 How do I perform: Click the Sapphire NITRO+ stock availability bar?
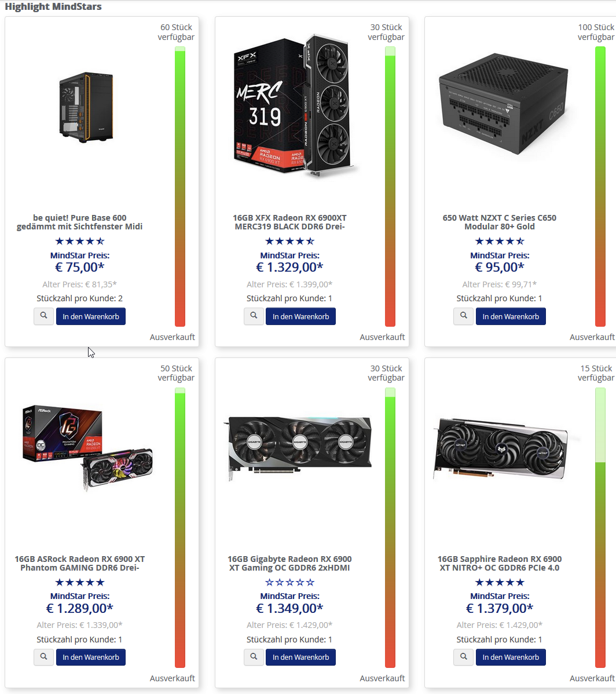click(600, 528)
